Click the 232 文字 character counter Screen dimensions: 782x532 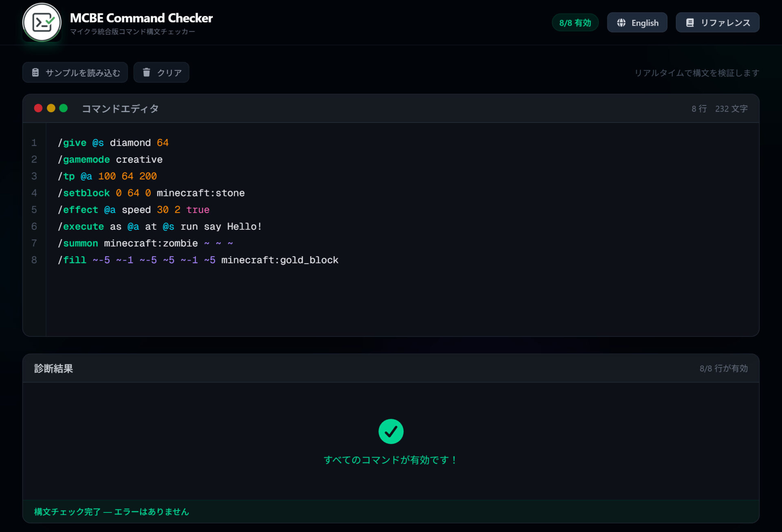[731, 108]
